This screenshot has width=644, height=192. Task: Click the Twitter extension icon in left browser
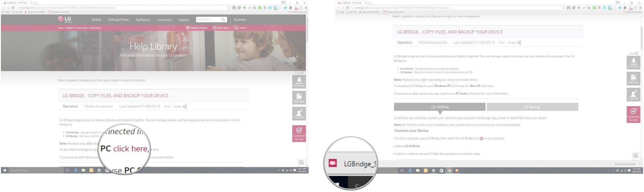pyautogui.click(x=285, y=8)
